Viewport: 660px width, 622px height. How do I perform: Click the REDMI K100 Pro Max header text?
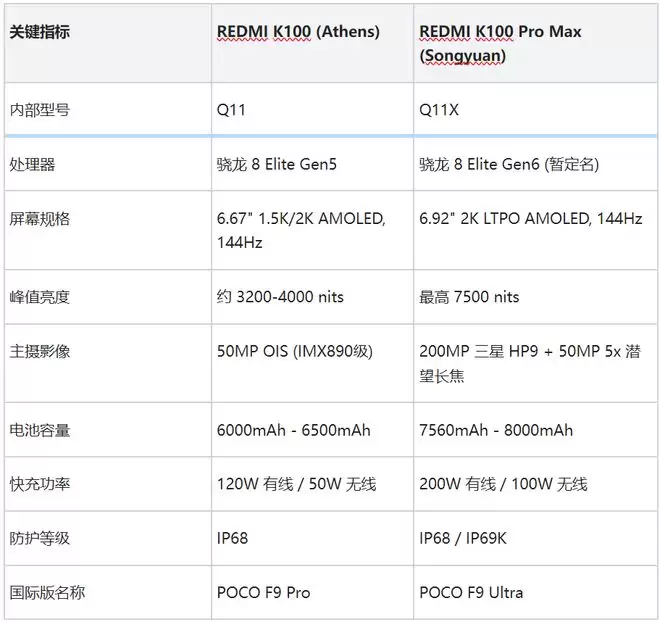pos(500,32)
